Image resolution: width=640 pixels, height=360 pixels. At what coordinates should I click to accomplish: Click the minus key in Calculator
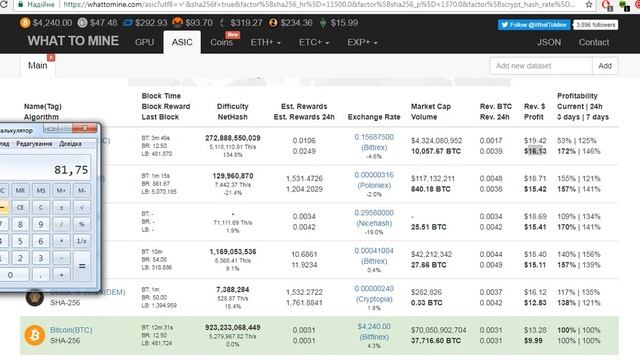[61, 258]
